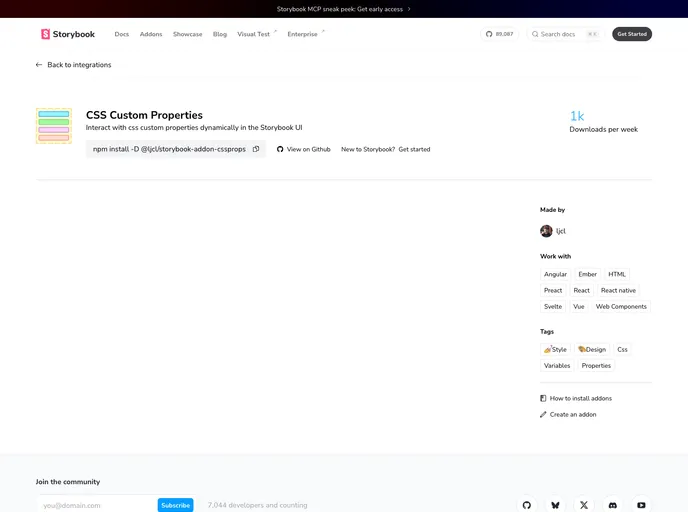Image resolution: width=688 pixels, height=512 pixels.
Task: Select the Svelte framework tag
Action: (553, 307)
